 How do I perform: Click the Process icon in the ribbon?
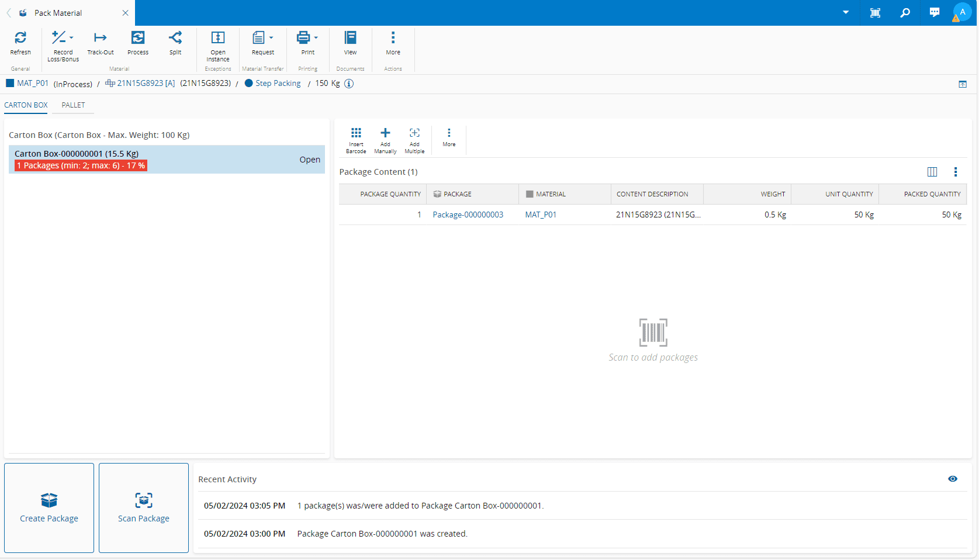pyautogui.click(x=138, y=38)
